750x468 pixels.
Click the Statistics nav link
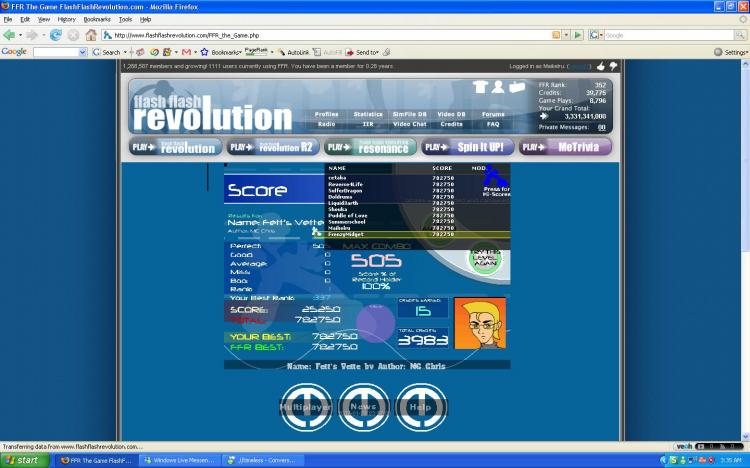(x=368, y=114)
